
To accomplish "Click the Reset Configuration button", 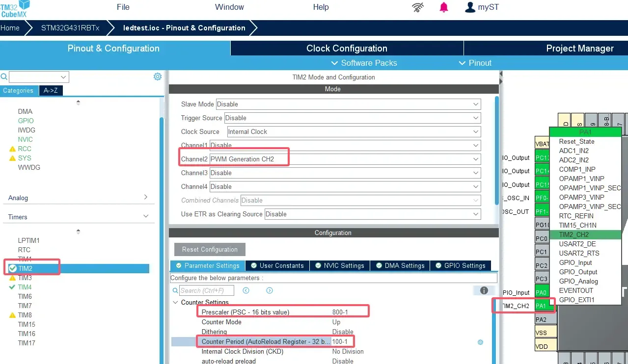I will [210, 249].
